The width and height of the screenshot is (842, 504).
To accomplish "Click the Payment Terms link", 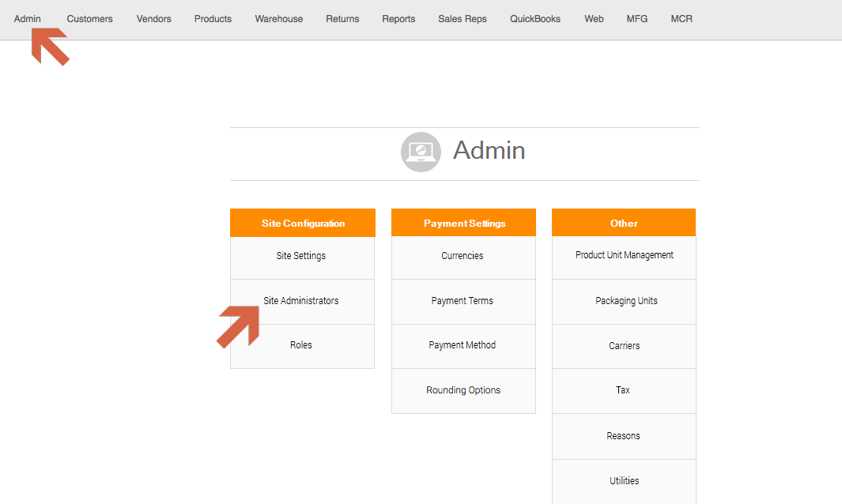I will click(x=463, y=301).
